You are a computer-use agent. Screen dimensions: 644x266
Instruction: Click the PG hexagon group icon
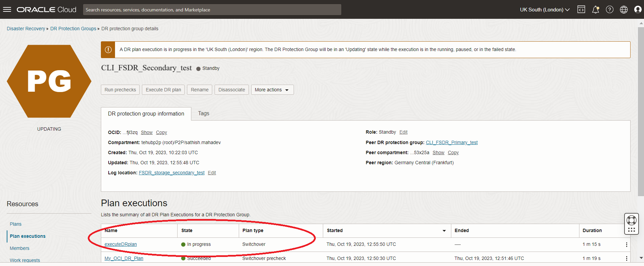point(49,81)
